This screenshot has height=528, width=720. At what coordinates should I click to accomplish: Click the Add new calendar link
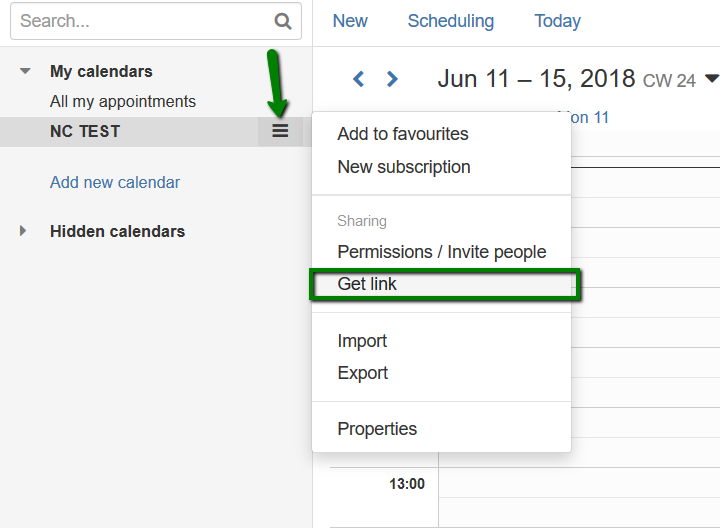[115, 182]
